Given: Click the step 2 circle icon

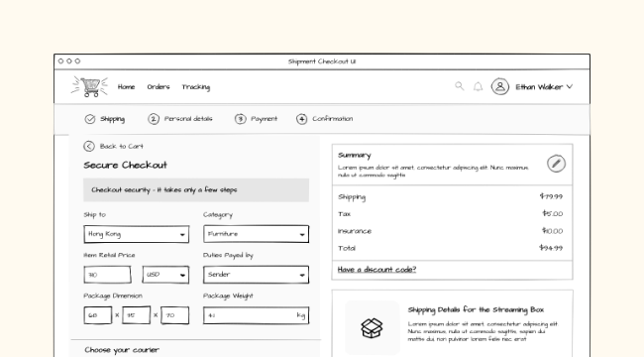Looking at the screenshot, I should 154,119.
